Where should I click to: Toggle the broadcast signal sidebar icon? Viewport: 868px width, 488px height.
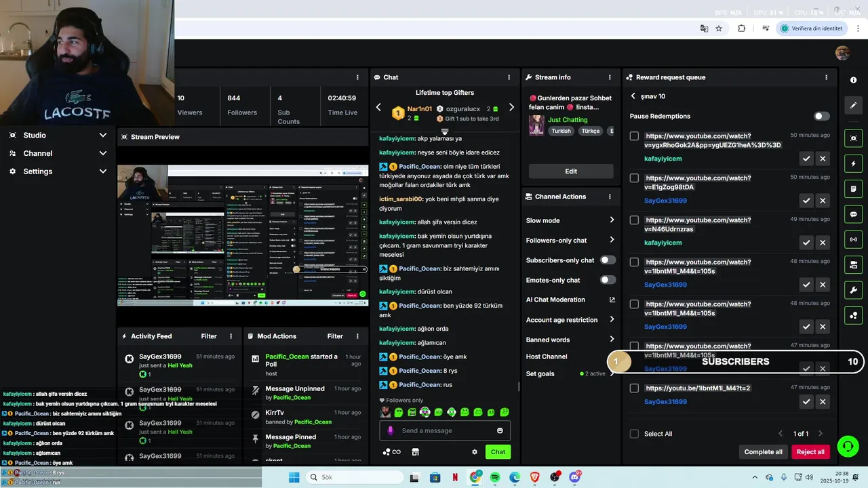(x=853, y=239)
